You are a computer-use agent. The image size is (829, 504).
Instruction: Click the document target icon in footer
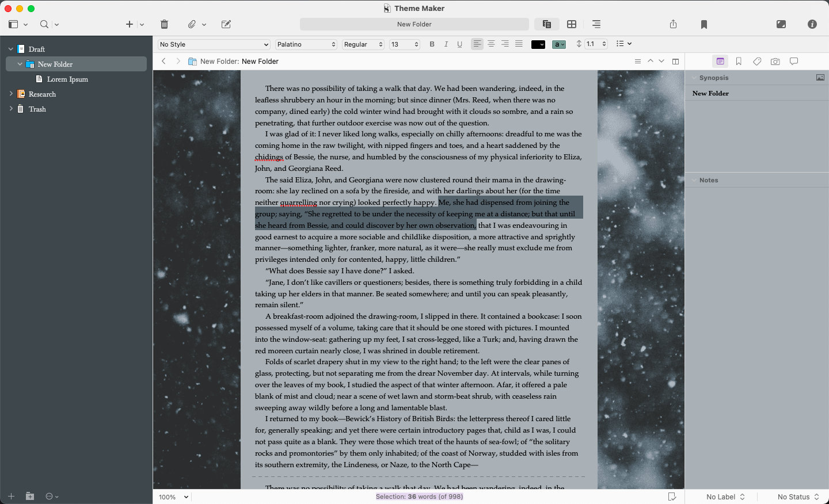click(672, 497)
